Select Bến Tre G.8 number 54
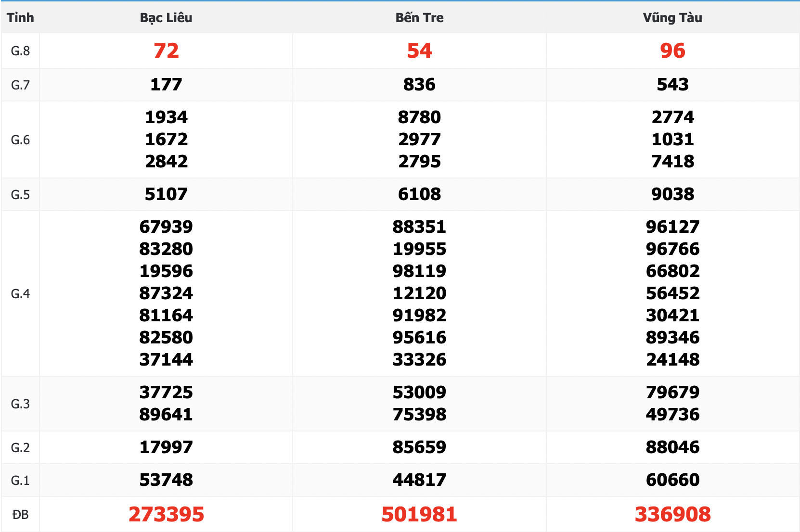Viewport: 800px width, 532px height. click(419, 51)
